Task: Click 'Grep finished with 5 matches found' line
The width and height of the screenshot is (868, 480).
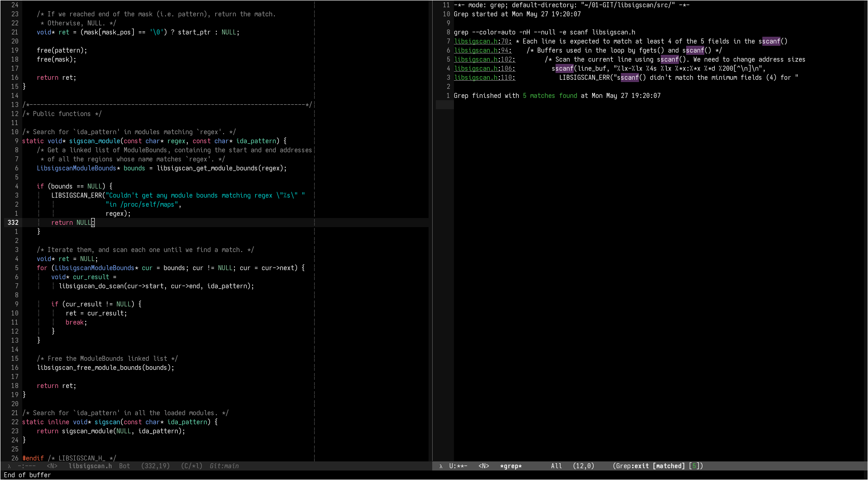Action: click(x=557, y=96)
